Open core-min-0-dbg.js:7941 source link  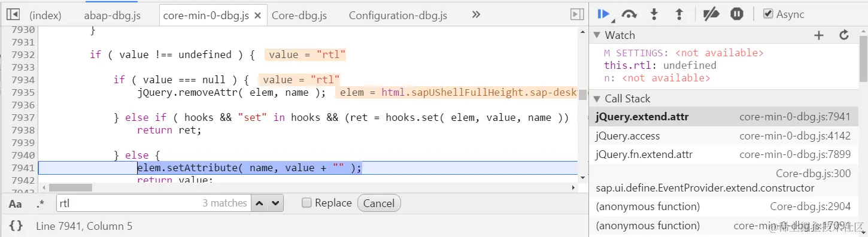(x=795, y=117)
